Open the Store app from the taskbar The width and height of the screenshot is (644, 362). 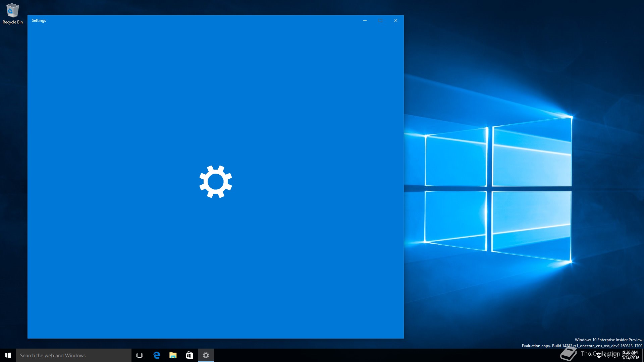click(x=189, y=355)
